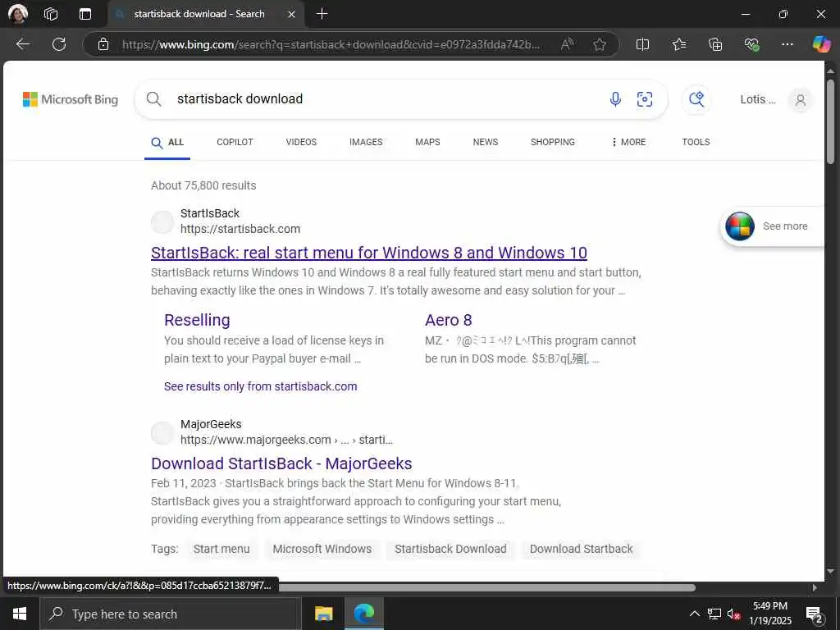Open the Aero 8 sublink
Screen dimensions: 840x630
tap(449, 320)
